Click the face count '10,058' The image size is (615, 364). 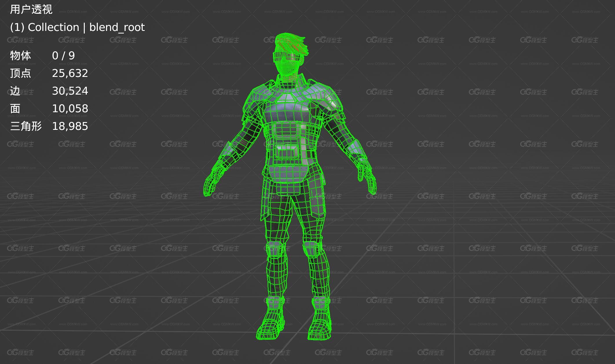pos(70,109)
